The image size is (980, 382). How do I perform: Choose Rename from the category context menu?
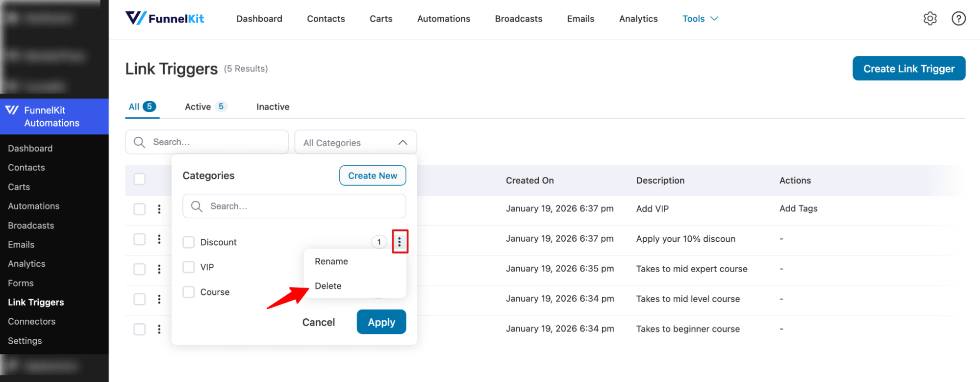point(331,261)
